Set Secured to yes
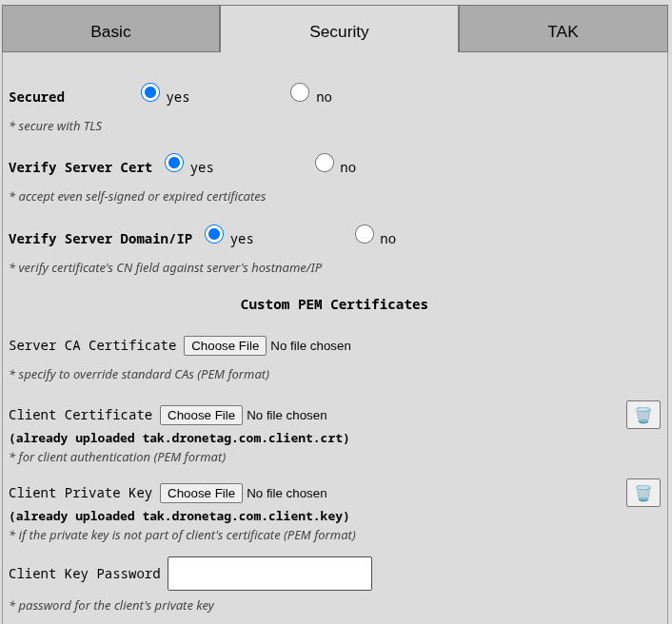This screenshot has width=672, height=624. pyautogui.click(x=150, y=92)
